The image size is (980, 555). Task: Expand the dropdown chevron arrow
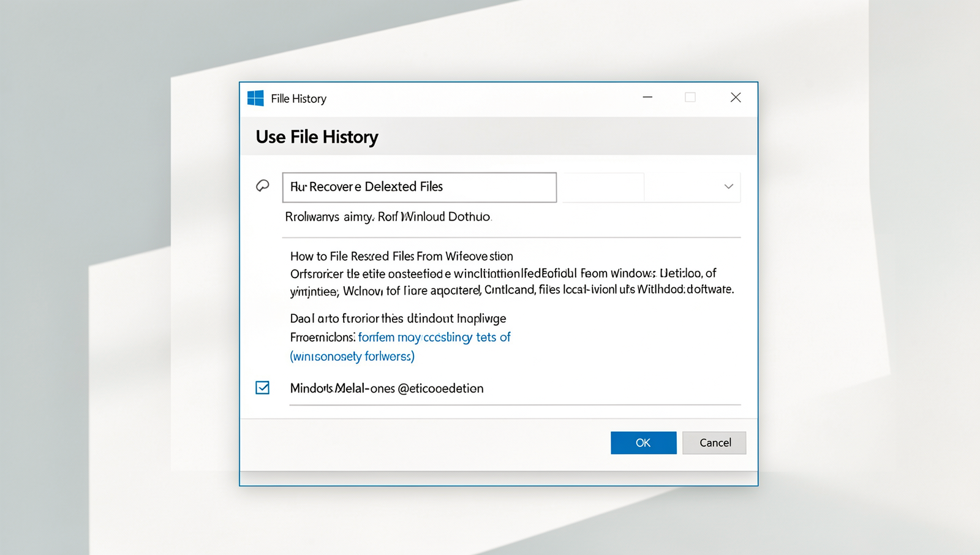[728, 186]
